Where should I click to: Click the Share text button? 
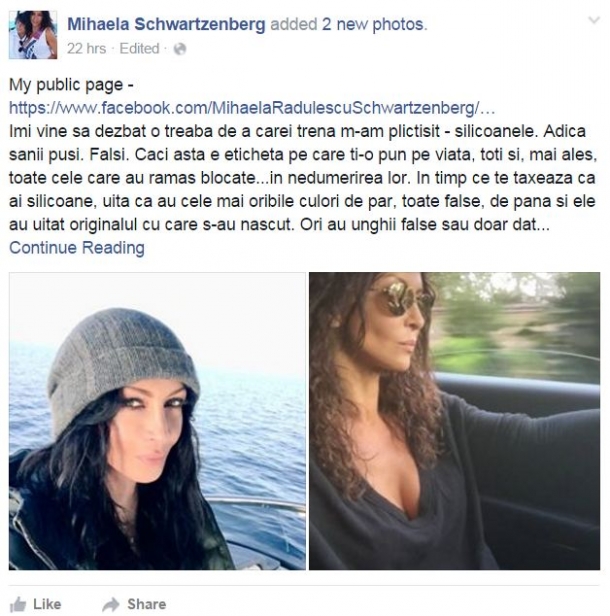(x=147, y=604)
